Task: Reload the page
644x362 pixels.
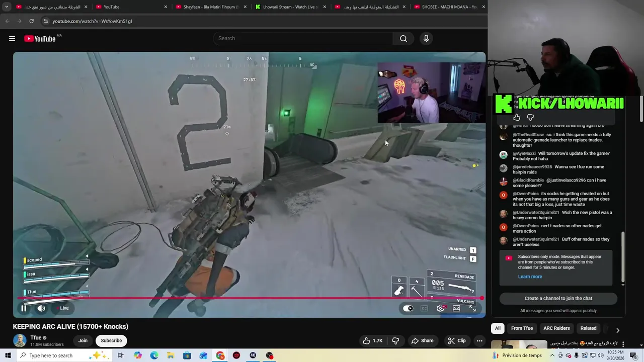Action: pos(31,21)
